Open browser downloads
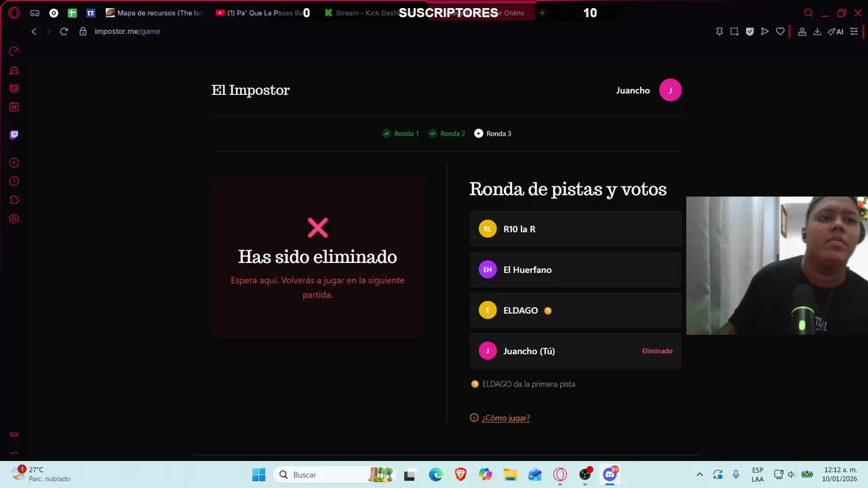The image size is (868, 488). pyautogui.click(x=817, y=31)
